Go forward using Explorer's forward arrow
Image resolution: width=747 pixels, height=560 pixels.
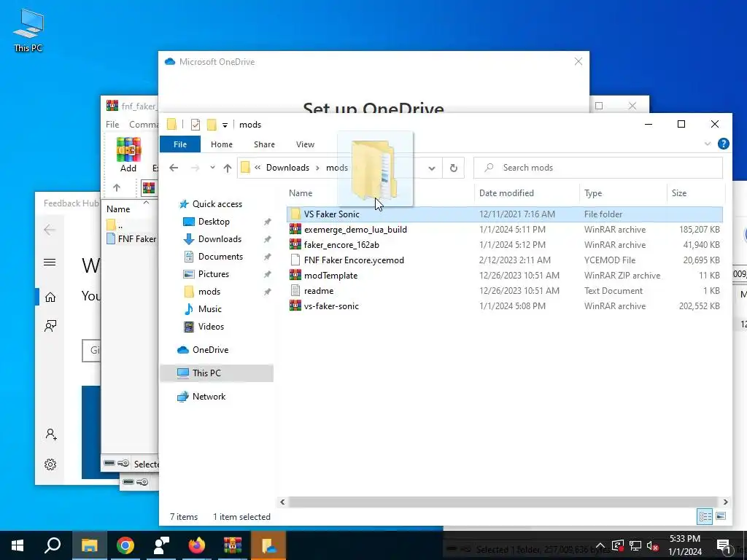[x=195, y=168]
